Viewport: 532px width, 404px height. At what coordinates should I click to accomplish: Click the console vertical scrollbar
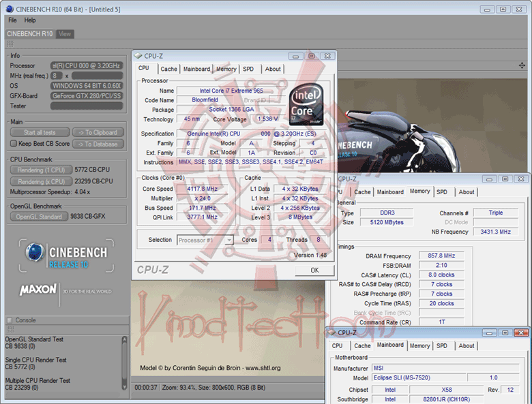point(125,363)
